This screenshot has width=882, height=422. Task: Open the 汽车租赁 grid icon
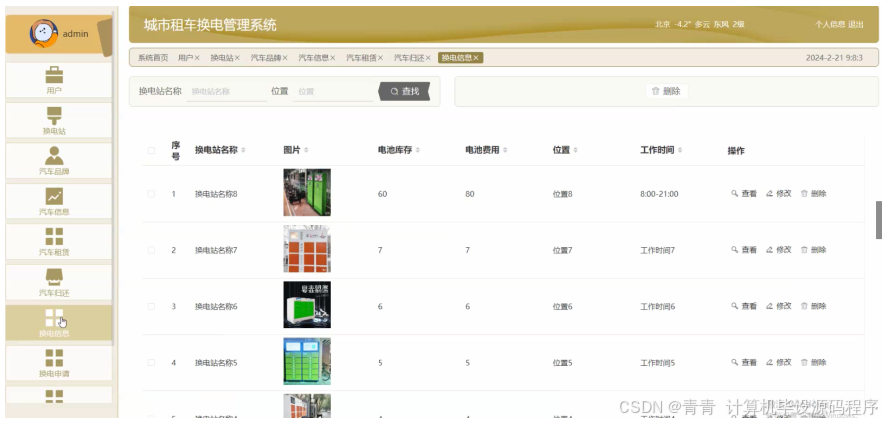[54, 237]
